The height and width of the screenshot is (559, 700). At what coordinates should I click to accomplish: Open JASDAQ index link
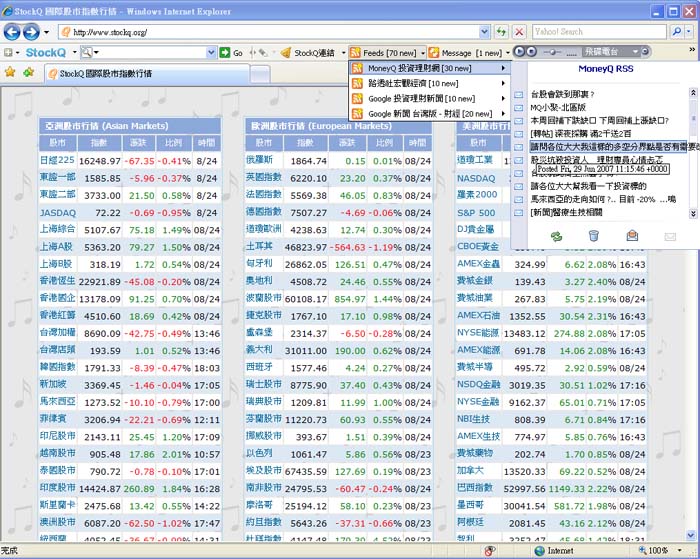click(x=58, y=213)
